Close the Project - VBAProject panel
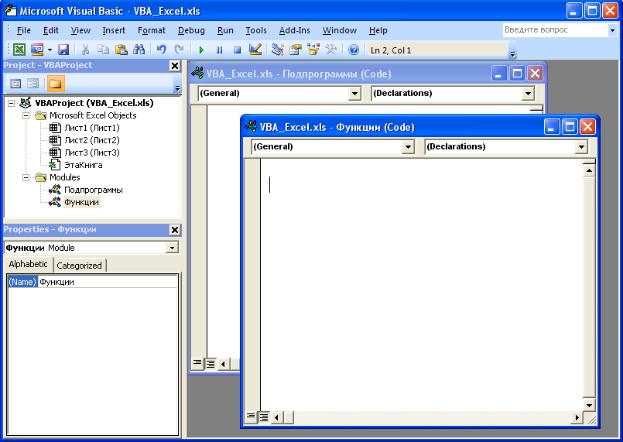623x442 pixels. (x=174, y=66)
